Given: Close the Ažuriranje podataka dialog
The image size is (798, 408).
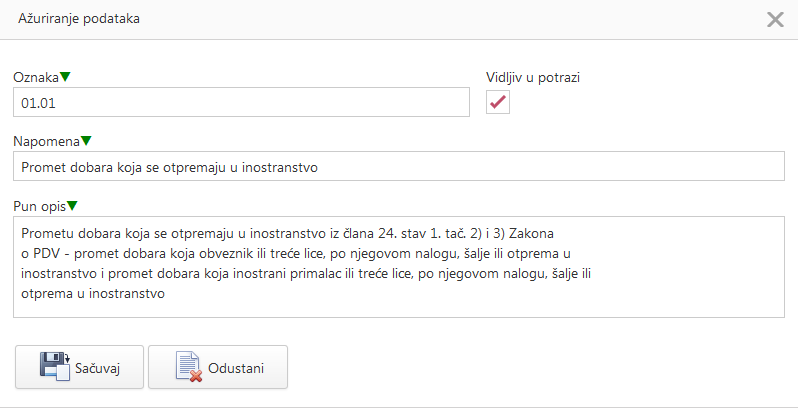Looking at the screenshot, I should (x=775, y=19).
